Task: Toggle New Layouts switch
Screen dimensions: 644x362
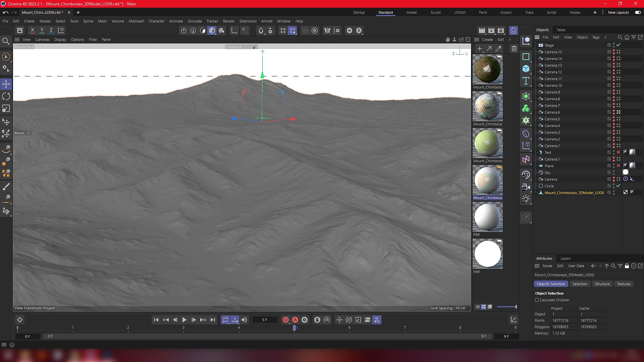Action: point(638,12)
